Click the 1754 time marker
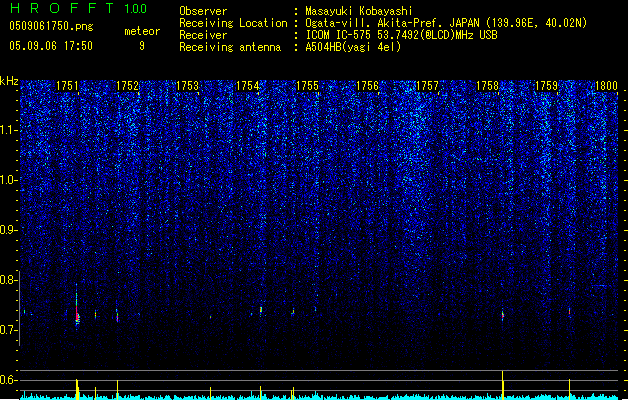The width and height of the screenshot is (629, 400). click(x=248, y=86)
